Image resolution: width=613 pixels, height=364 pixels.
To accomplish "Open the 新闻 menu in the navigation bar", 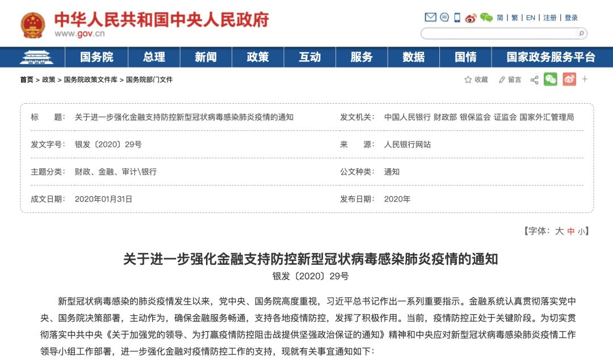I will pyautogui.click(x=205, y=57).
